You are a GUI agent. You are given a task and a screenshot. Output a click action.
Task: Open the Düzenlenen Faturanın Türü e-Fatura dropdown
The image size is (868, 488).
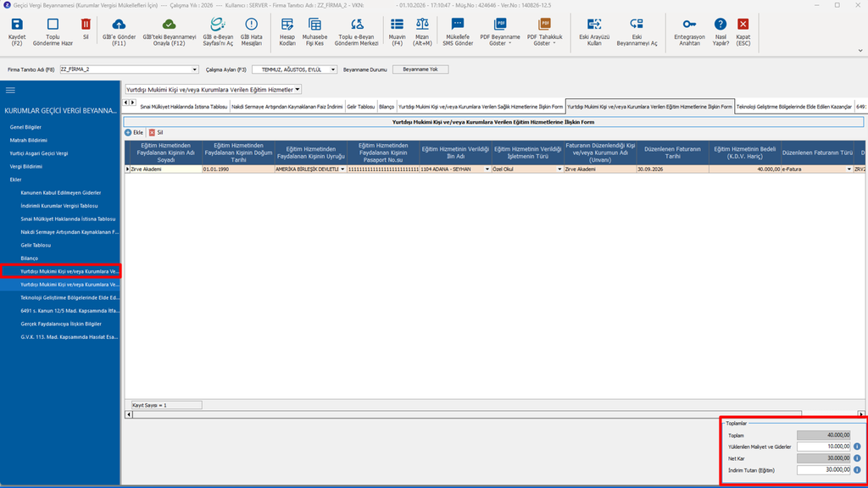[x=849, y=169]
